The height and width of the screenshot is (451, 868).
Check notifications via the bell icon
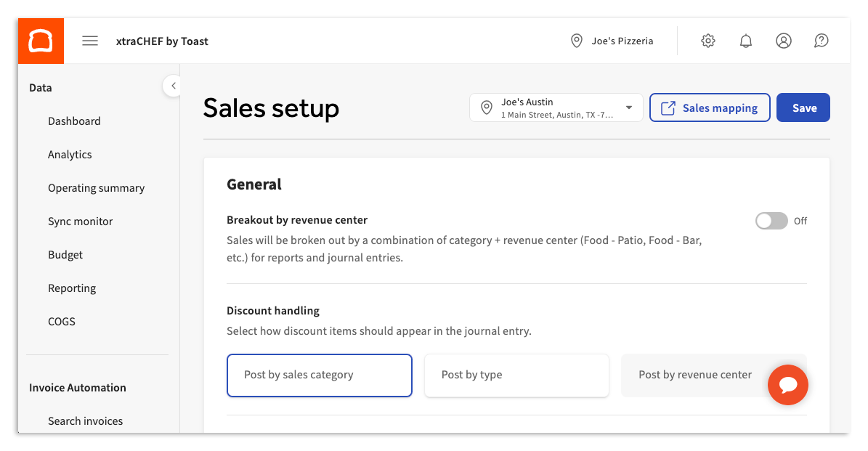click(745, 41)
